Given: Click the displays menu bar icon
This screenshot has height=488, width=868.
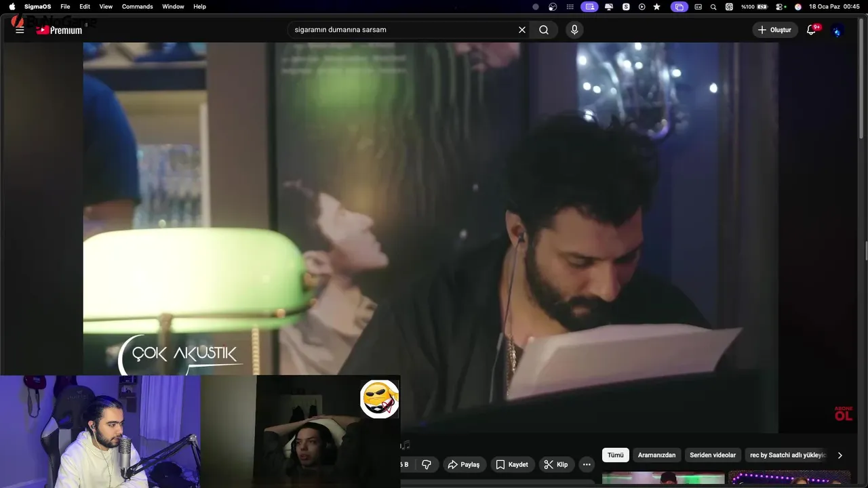Looking at the screenshot, I should [x=609, y=7].
